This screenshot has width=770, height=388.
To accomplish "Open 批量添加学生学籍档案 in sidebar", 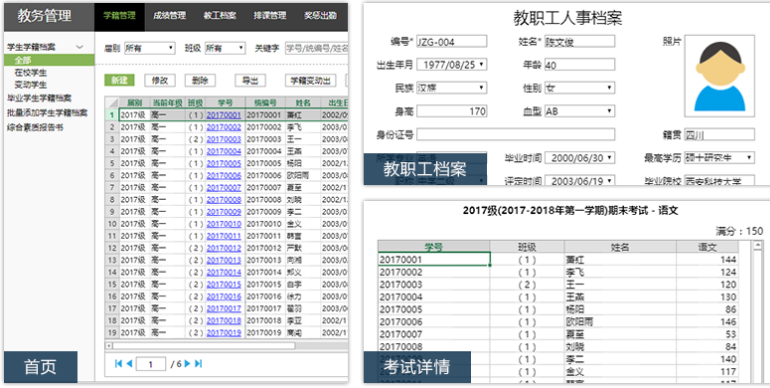I will [47, 113].
